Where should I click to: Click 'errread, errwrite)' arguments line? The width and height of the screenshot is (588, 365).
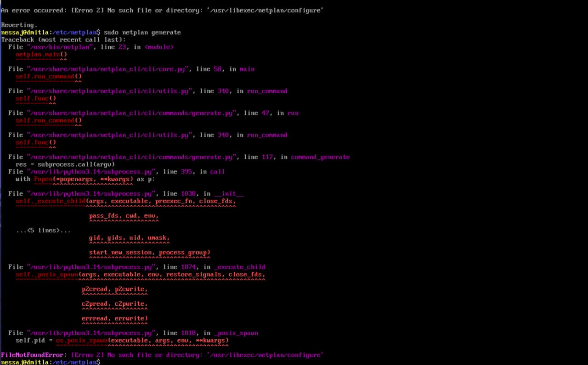(115, 318)
